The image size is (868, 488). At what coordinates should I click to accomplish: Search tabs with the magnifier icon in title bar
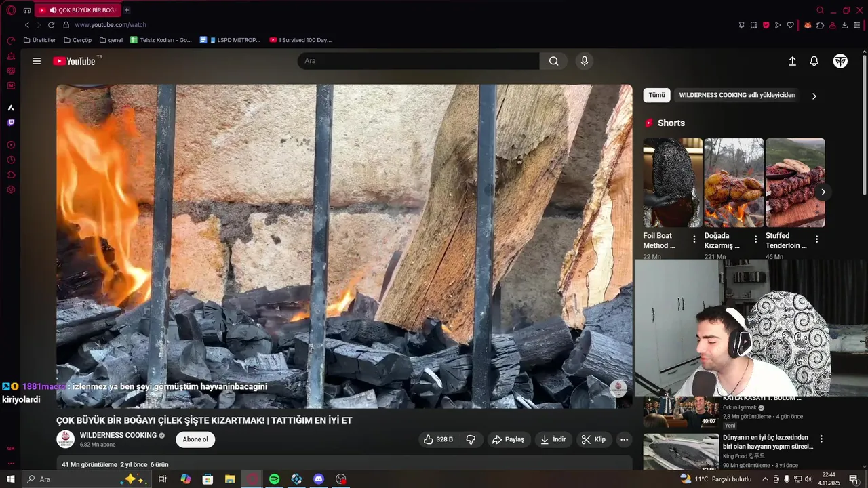(x=821, y=10)
